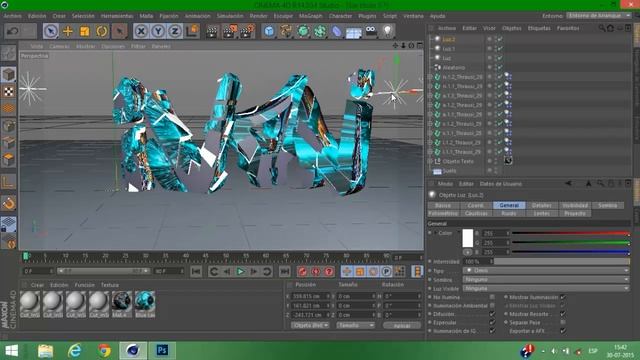
Task: Add a Camera object
Action: pyautogui.click(x=371, y=31)
